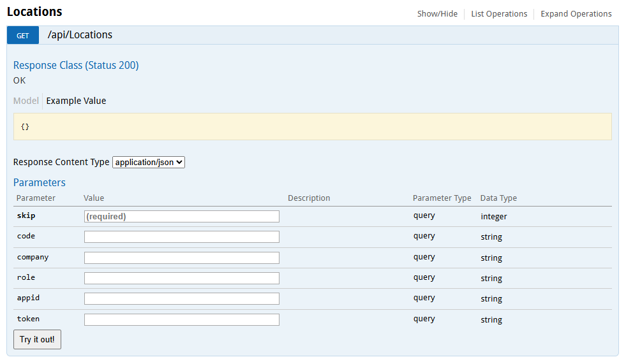
Task: Click the token parameter input field
Action: click(182, 319)
